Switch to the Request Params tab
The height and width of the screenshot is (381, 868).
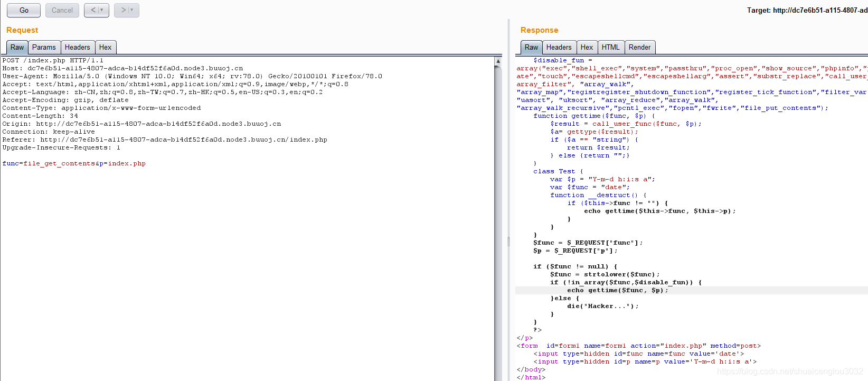pyautogui.click(x=44, y=47)
